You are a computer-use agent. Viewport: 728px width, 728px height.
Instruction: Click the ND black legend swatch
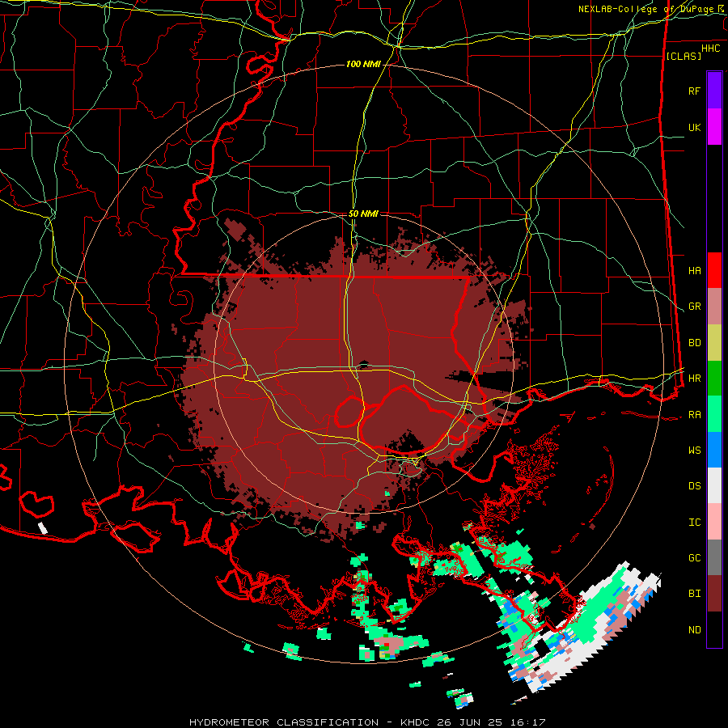[x=714, y=629]
